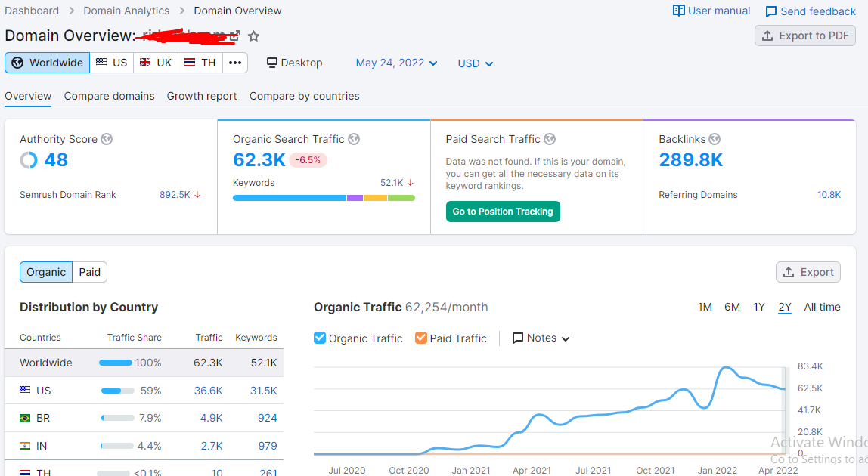Click Go to Position Tracking button
The height and width of the screenshot is (476, 868).
click(x=503, y=212)
